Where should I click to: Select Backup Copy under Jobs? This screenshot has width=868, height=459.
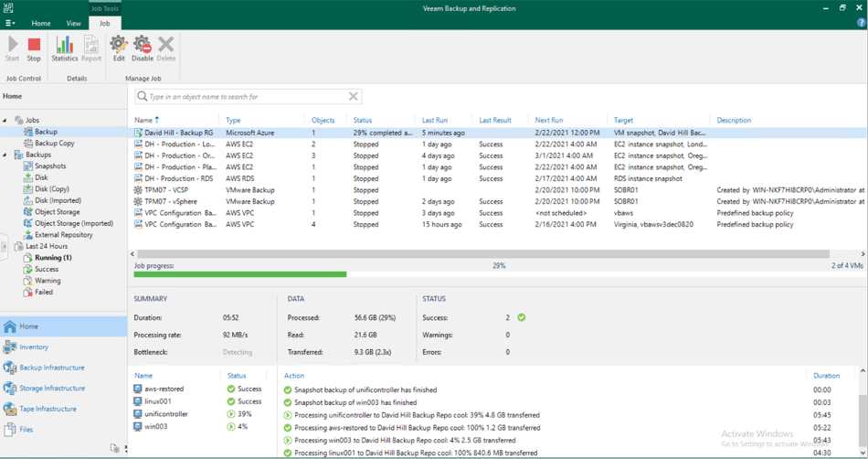[x=54, y=143]
